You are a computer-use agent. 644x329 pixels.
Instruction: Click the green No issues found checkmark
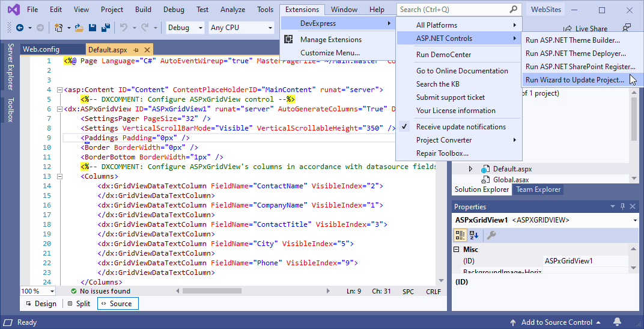pyautogui.click(x=73, y=291)
